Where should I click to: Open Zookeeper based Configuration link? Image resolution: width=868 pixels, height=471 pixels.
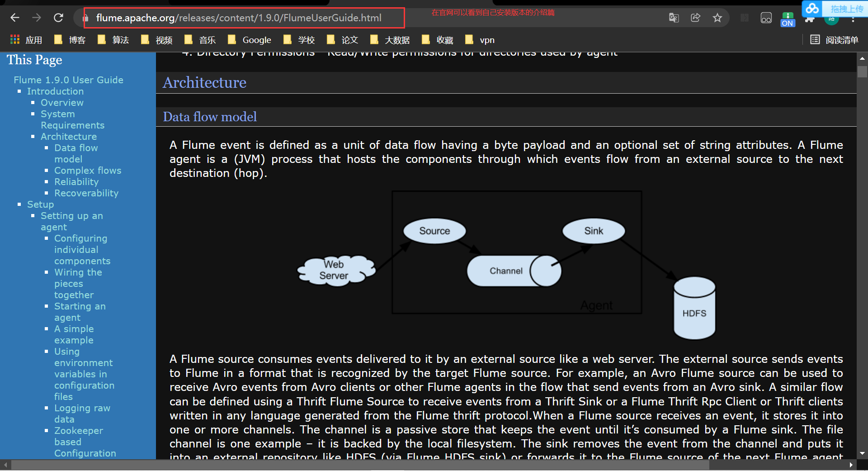85,442
